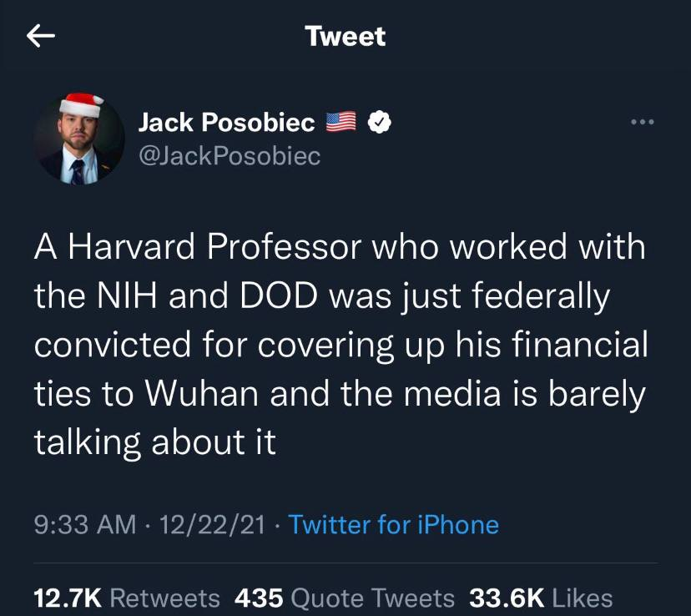Show the 435 Quote Tweets
The image size is (691, 616).
coord(345,598)
